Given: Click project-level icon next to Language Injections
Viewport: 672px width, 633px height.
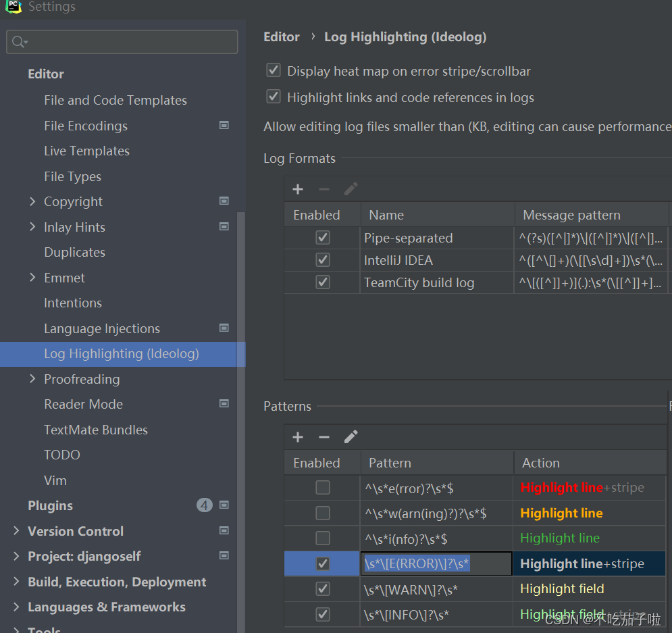Looking at the screenshot, I should click(224, 328).
